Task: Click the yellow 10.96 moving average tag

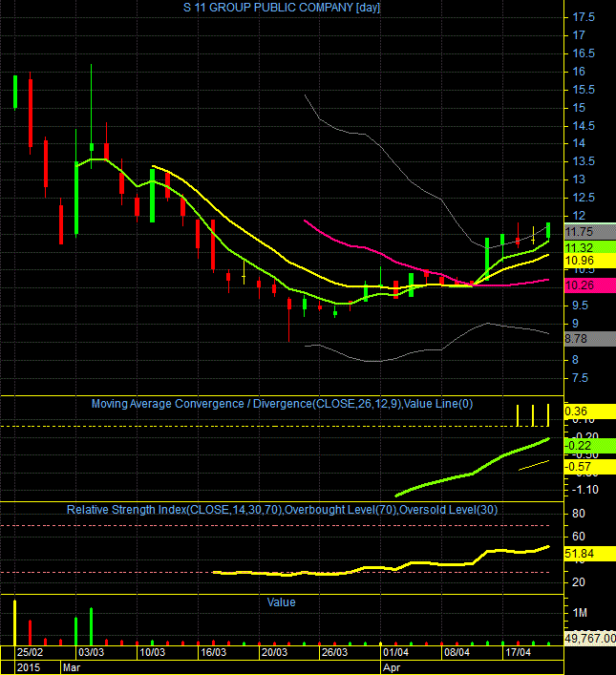Action: 590,261
